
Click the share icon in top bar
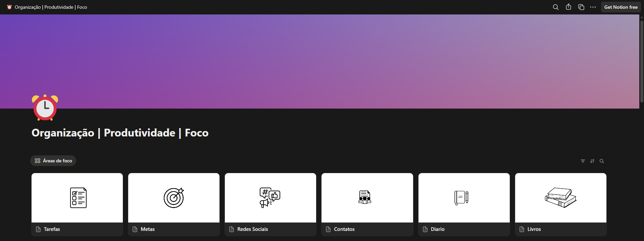[x=568, y=7]
